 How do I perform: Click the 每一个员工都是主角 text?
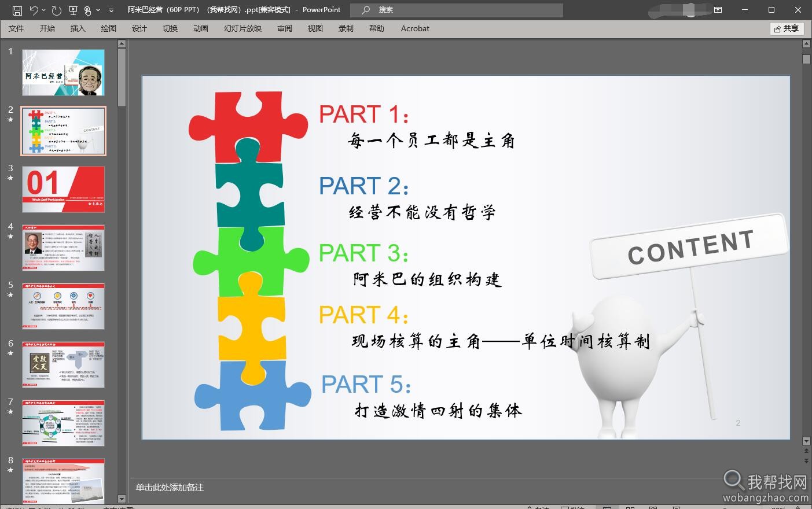pos(431,141)
